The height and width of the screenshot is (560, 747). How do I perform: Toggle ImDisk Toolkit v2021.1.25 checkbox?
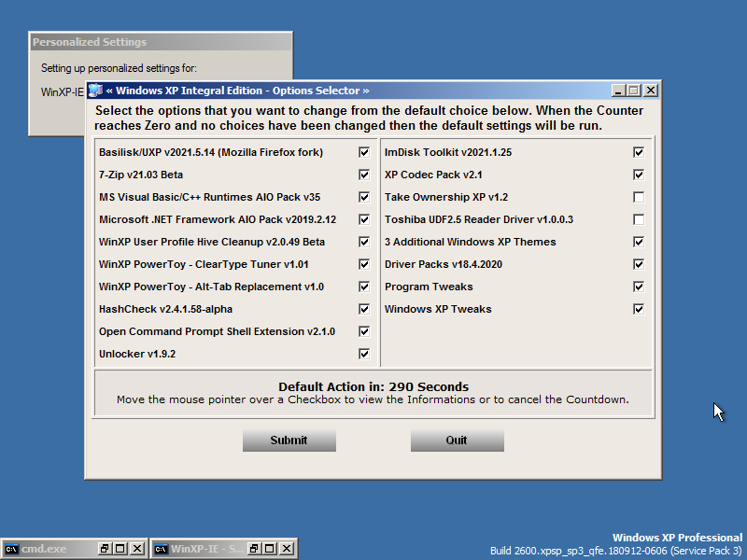click(x=639, y=152)
